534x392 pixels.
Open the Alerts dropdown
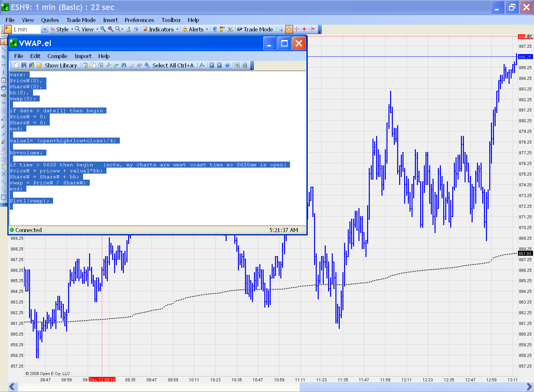195,29
